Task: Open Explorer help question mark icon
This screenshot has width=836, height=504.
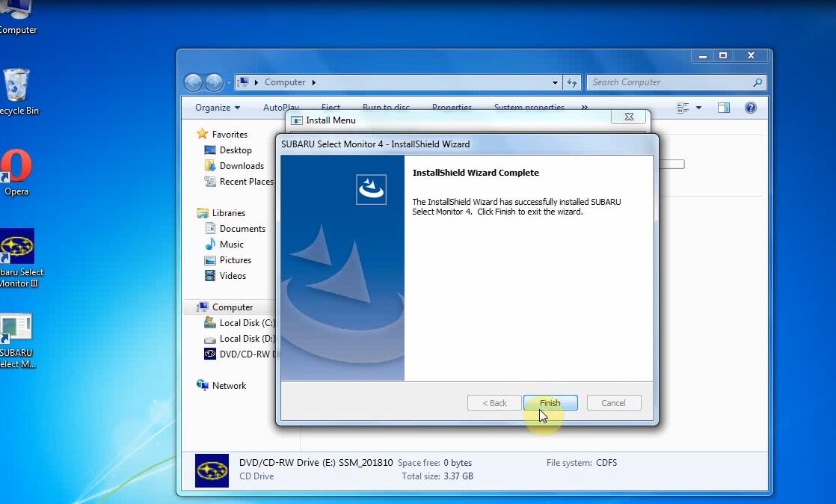Action: (751, 108)
